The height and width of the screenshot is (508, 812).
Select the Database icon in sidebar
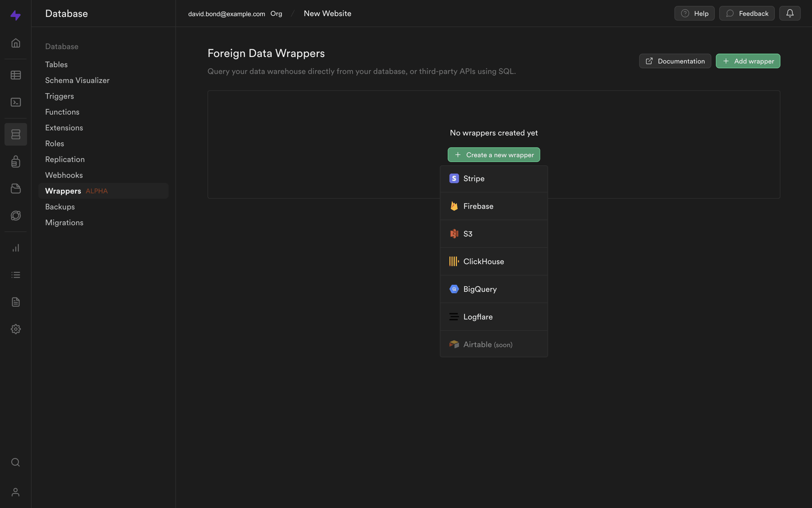[x=16, y=134]
